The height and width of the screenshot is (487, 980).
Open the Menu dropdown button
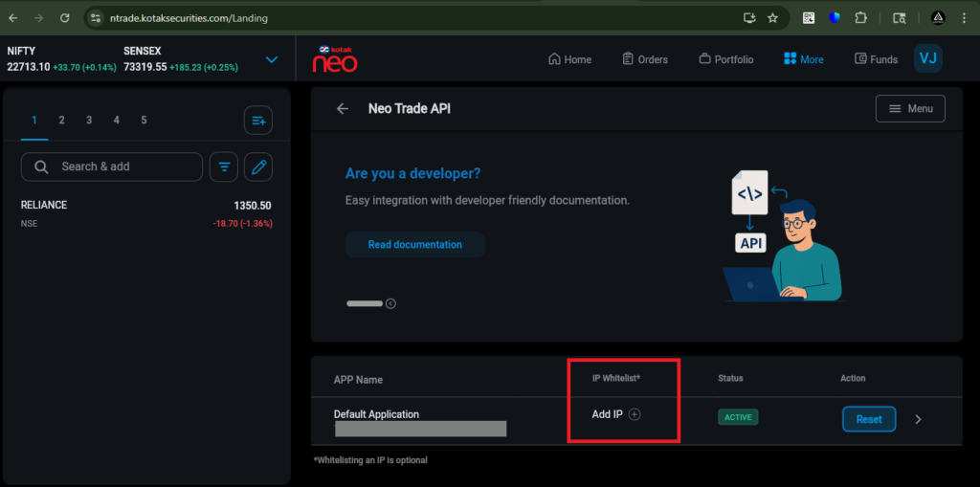click(910, 109)
